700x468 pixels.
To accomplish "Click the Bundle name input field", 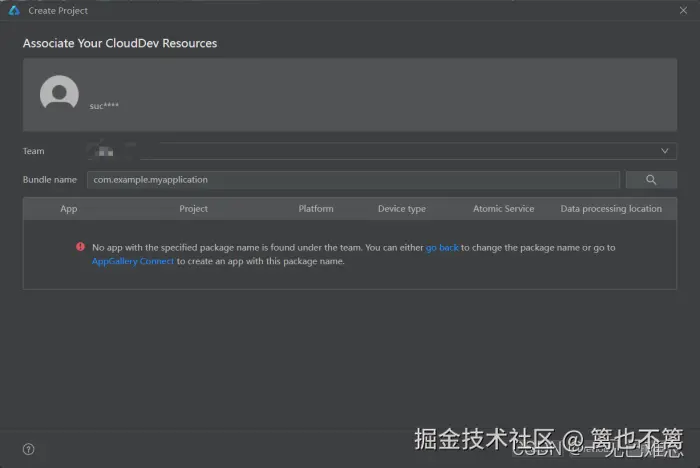I will click(x=353, y=180).
